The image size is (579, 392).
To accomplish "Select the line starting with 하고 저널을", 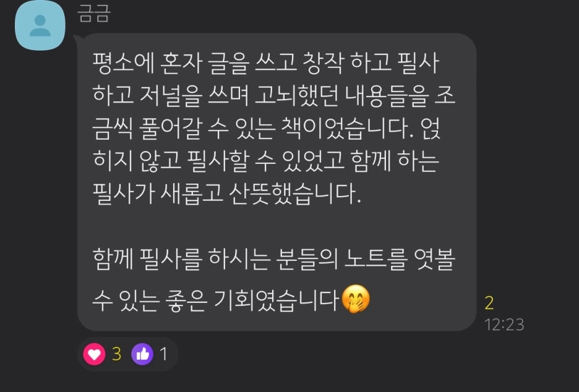I will click(x=273, y=95).
